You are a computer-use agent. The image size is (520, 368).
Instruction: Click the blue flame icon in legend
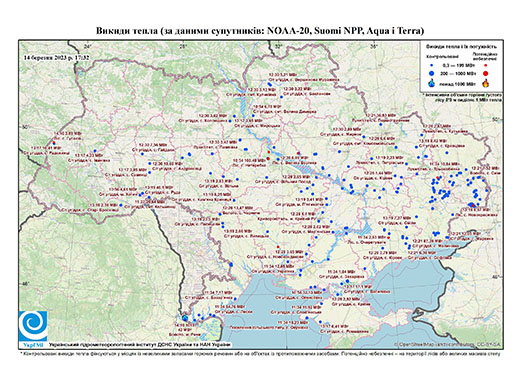tap(432, 83)
